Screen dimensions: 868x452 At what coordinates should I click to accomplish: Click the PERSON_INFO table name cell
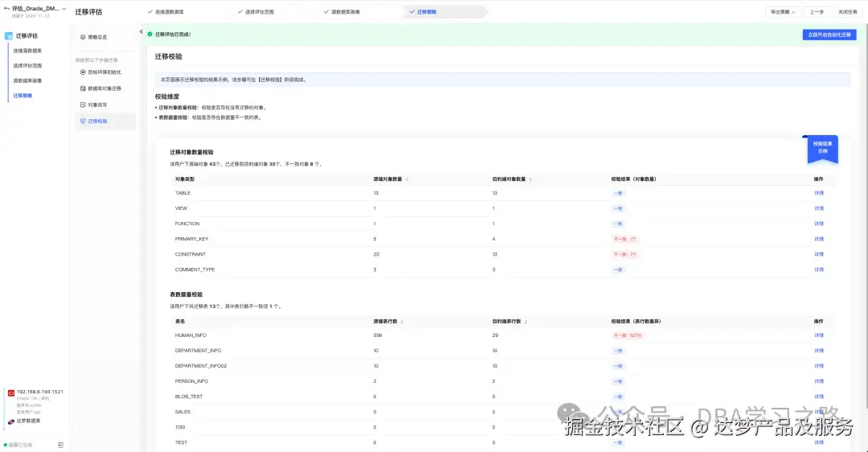(191, 382)
